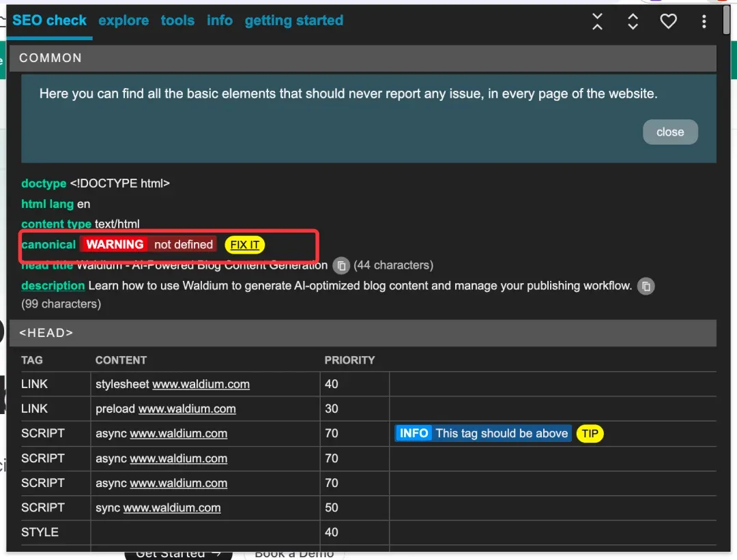
Task: Click the expand all sections icon
Action: [633, 21]
